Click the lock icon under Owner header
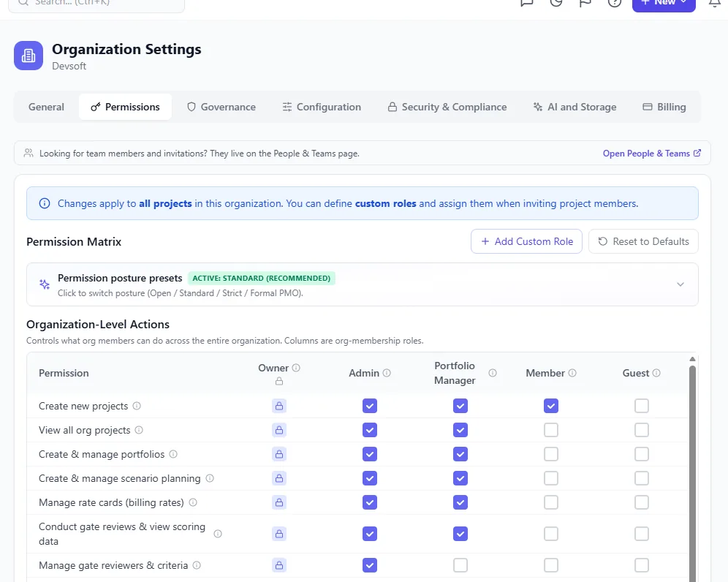This screenshot has height=582, width=728. (x=279, y=382)
